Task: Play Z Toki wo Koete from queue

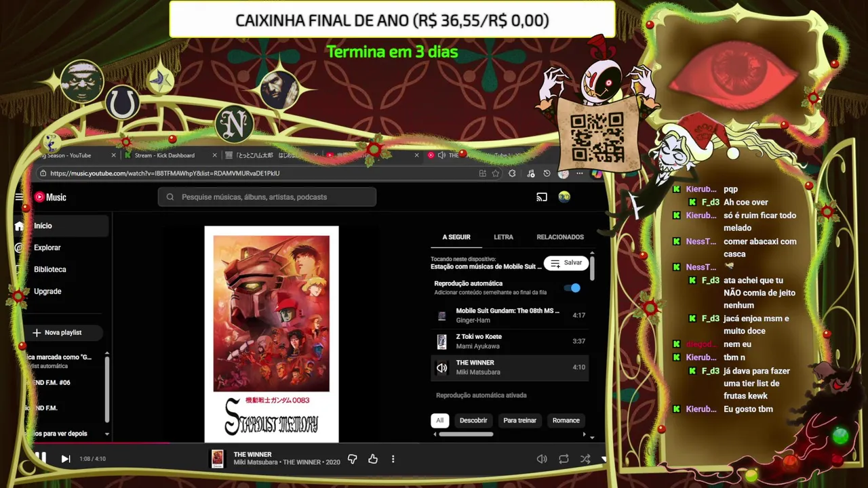Action: [x=510, y=341]
